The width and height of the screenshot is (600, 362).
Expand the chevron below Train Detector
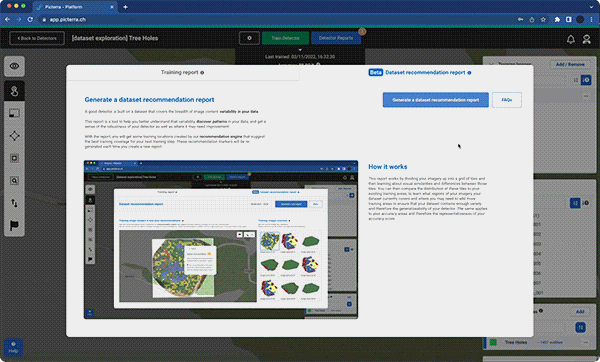click(300, 50)
